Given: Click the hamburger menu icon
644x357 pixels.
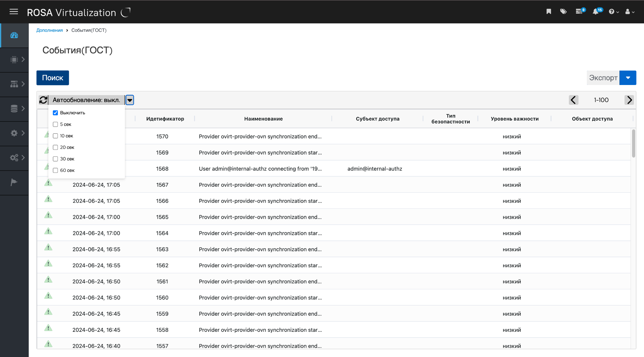Looking at the screenshot, I should 14,12.
